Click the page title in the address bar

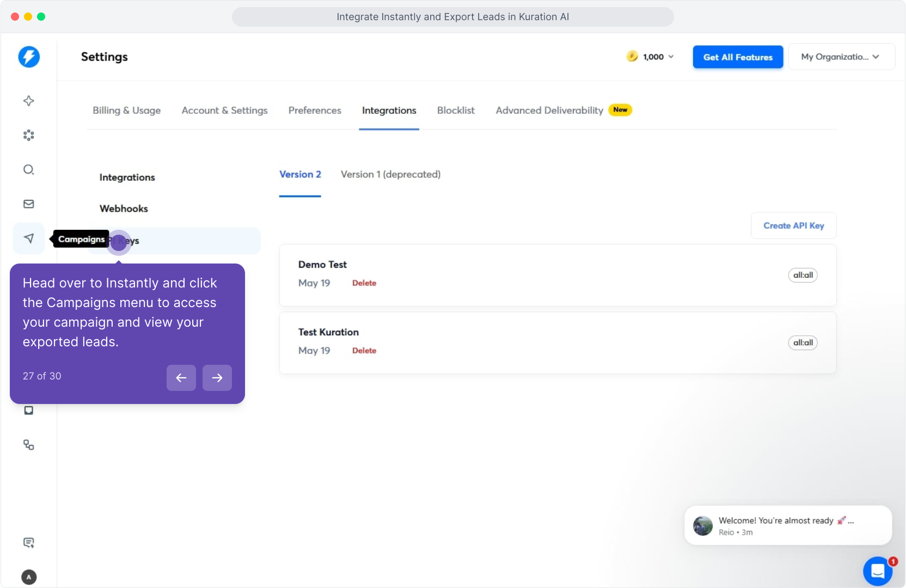(x=453, y=17)
